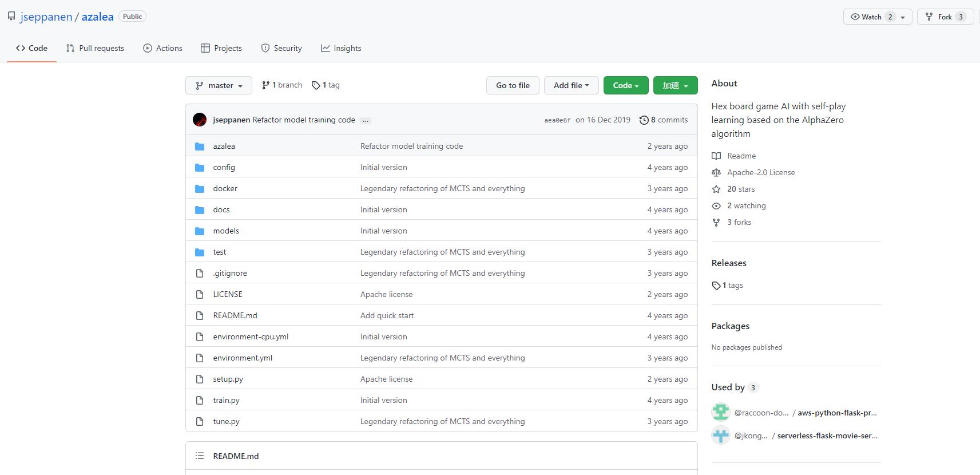980x475 pixels.
Task: Click the Readme book icon in About
Action: tap(716, 156)
